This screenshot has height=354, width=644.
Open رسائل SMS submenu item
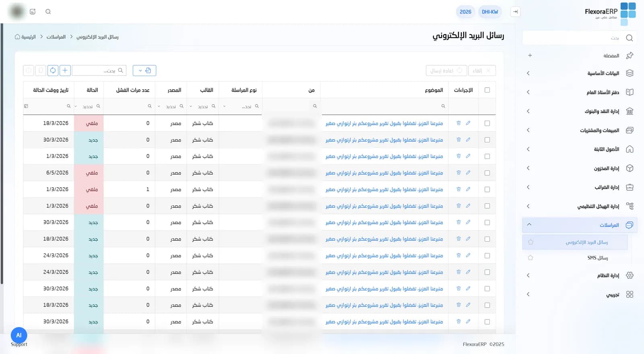click(598, 258)
